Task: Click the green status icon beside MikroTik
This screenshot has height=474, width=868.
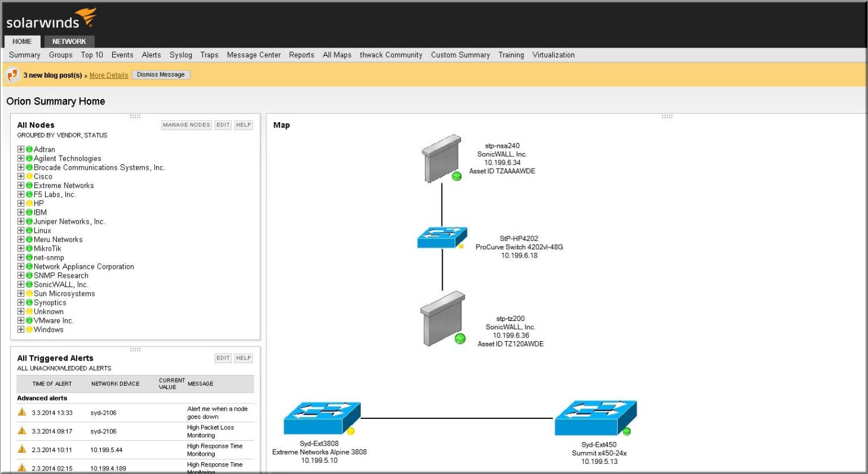Action: coord(29,249)
